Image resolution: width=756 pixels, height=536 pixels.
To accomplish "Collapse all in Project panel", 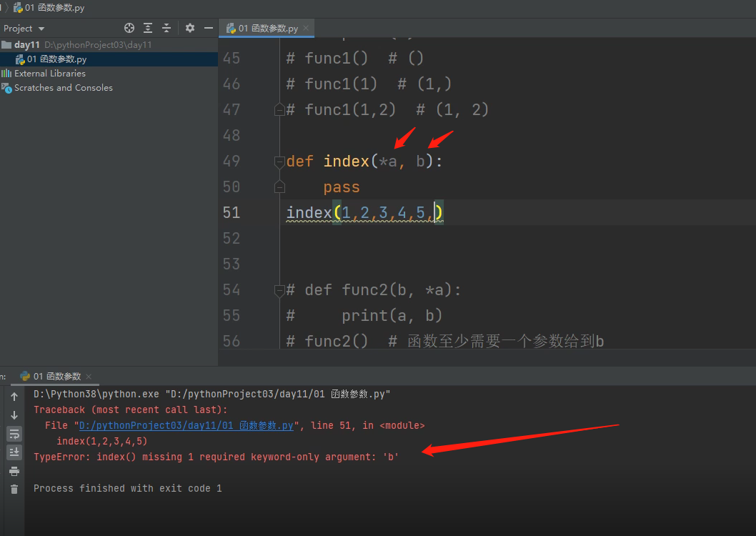I will click(166, 28).
